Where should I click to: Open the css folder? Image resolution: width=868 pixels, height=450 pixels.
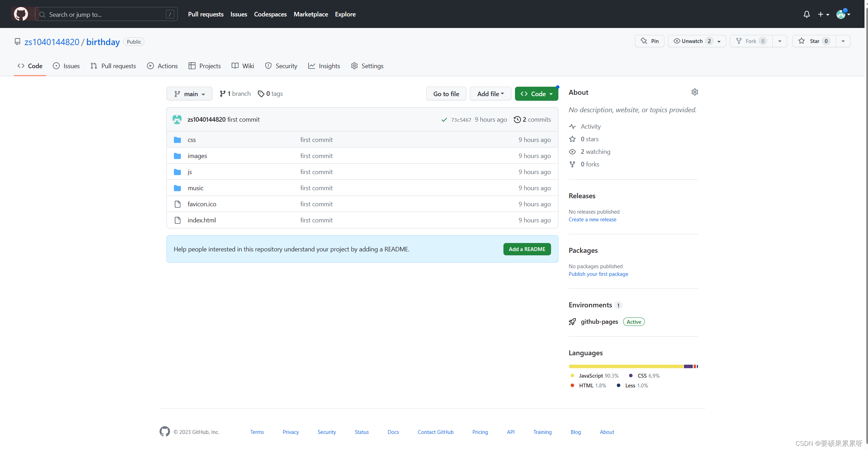coord(191,140)
